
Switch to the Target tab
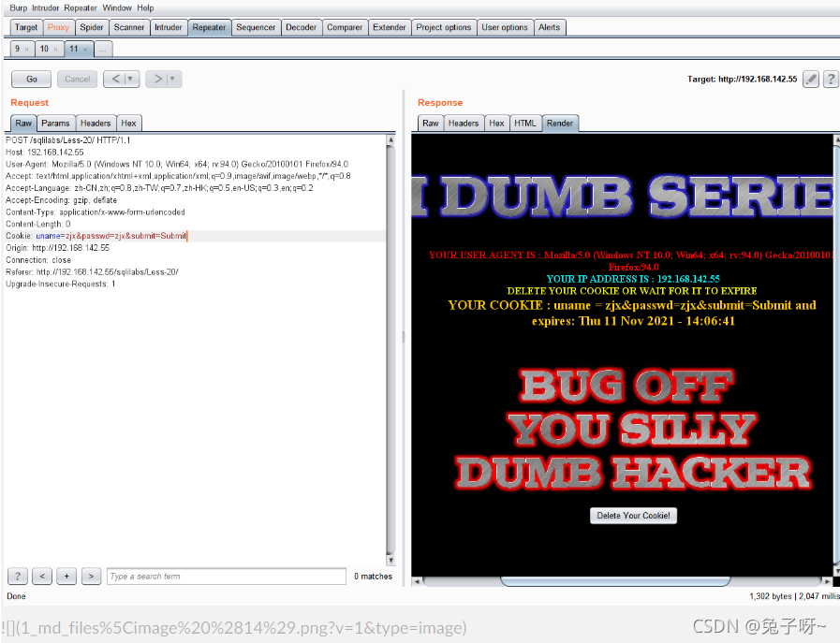(26, 27)
